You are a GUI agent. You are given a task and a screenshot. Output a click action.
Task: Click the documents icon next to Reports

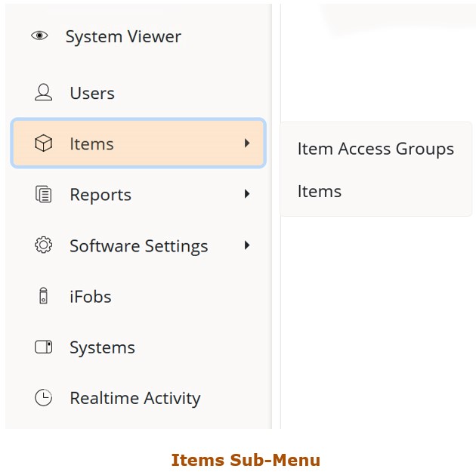(x=44, y=195)
